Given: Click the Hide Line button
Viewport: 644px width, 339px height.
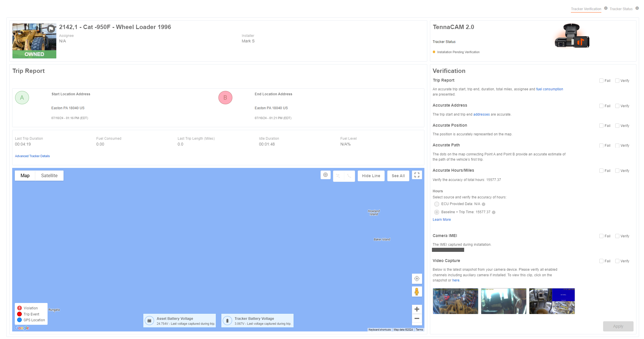Looking at the screenshot, I should [371, 176].
